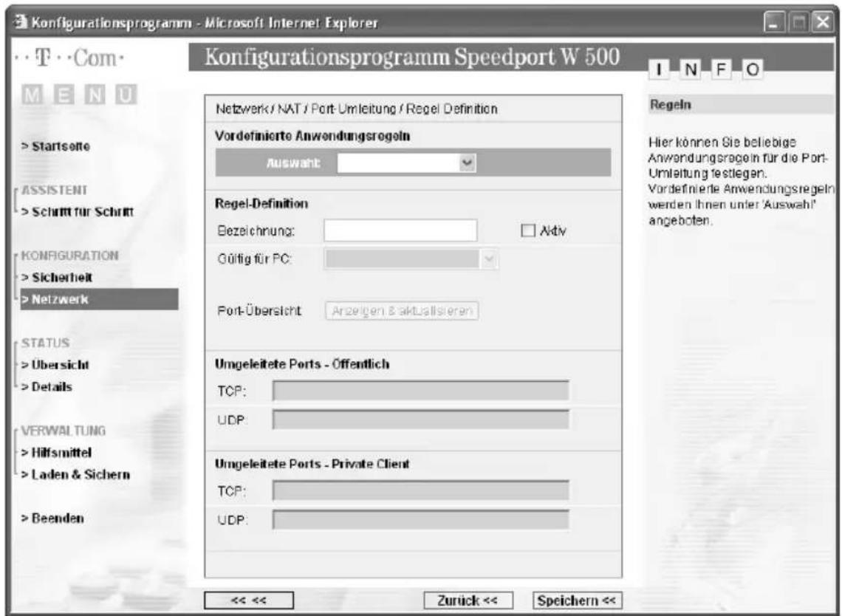Expand the Gültig für PC dropdown
Image resolution: width=842 pixels, height=616 pixels.
tap(411, 259)
